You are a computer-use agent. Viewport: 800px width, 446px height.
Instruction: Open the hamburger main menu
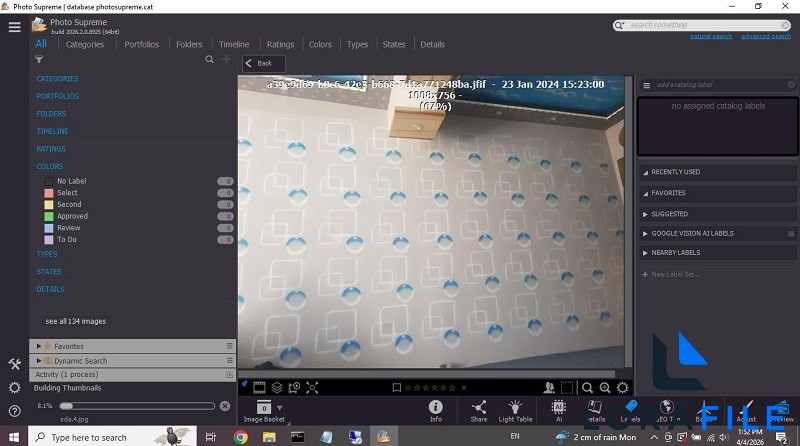tap(14, 27)
